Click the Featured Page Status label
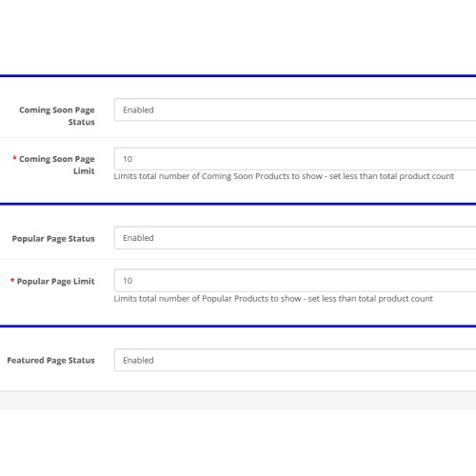This screenshot has height=476, width=476. pos(50,360)
